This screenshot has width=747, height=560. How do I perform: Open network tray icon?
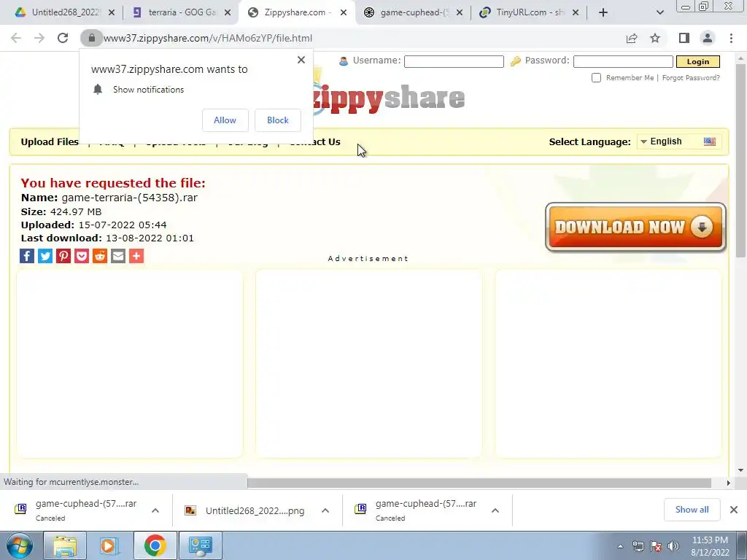pos(638,546)
